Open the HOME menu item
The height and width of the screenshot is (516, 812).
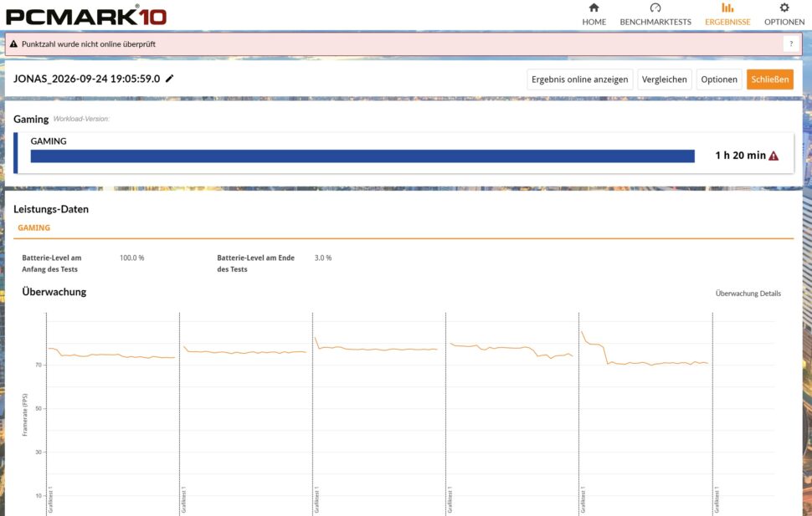[x=594, y=22]
